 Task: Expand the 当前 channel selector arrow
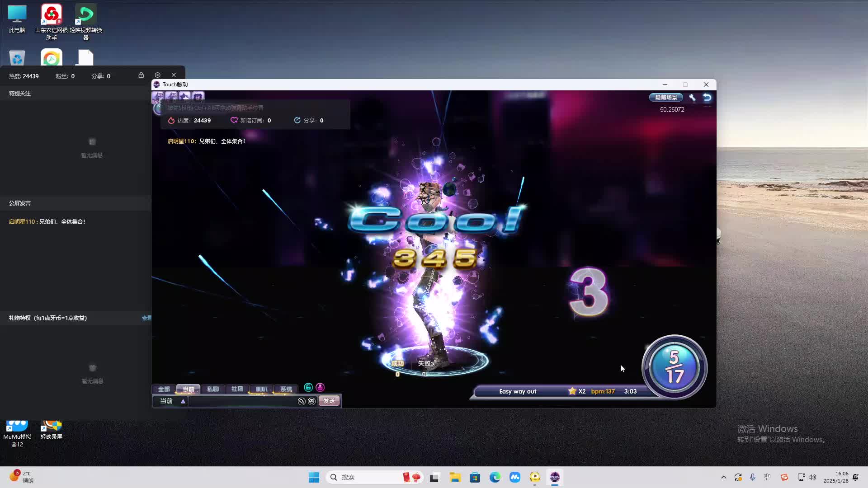[183, 401]
